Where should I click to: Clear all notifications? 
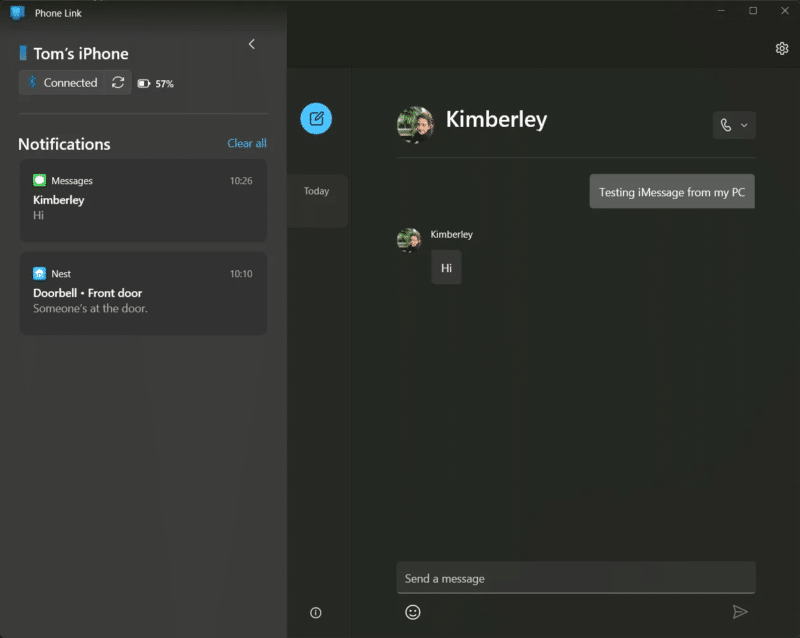[246, 143]
